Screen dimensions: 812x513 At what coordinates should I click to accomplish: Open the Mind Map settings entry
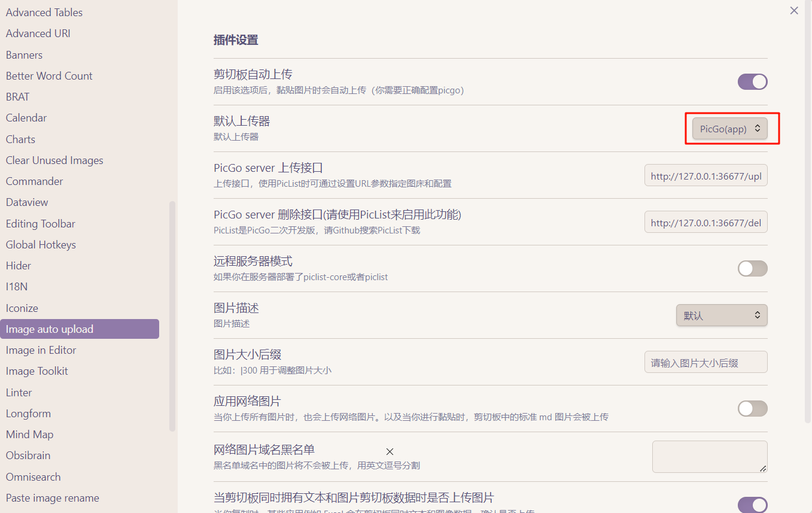point(29,435)
